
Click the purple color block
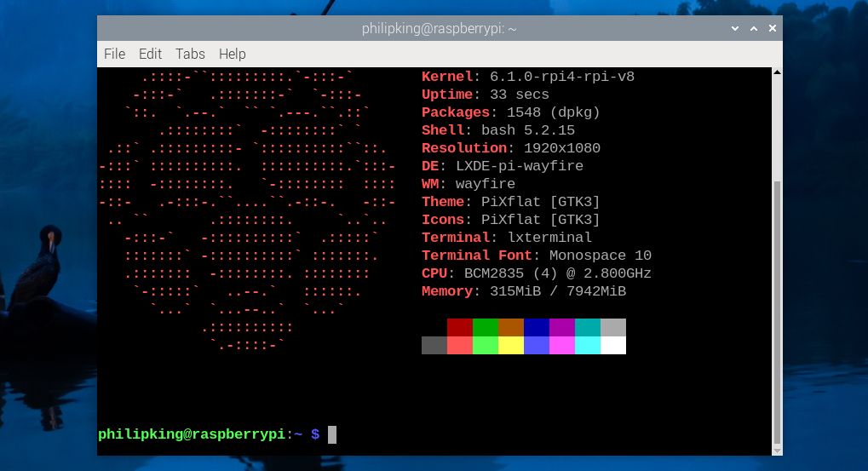pos(562,327)
